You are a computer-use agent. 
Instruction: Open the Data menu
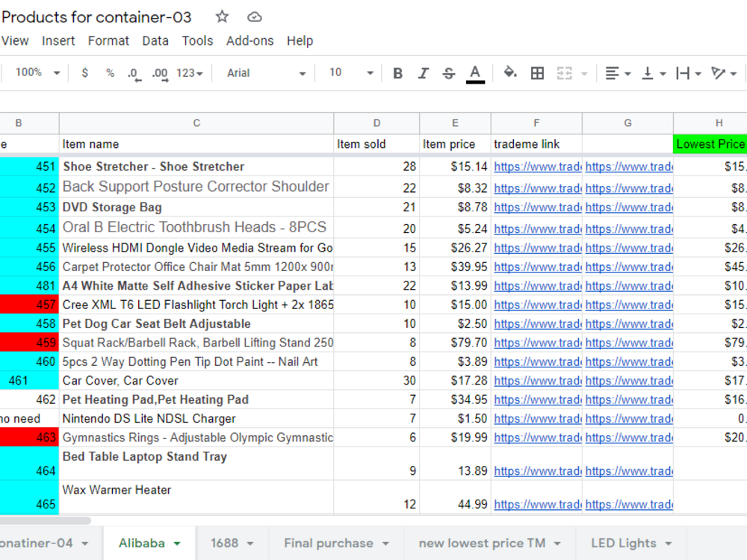(x=155, y=41)
